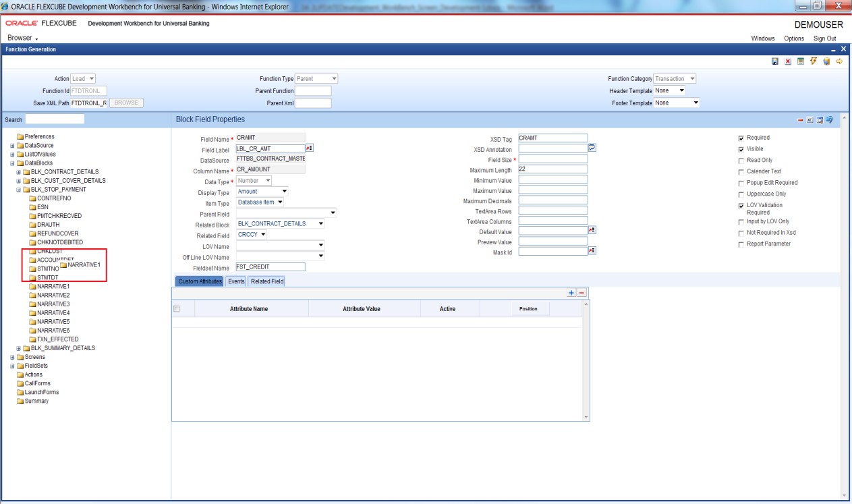Open the Options menu

point(794,38)
